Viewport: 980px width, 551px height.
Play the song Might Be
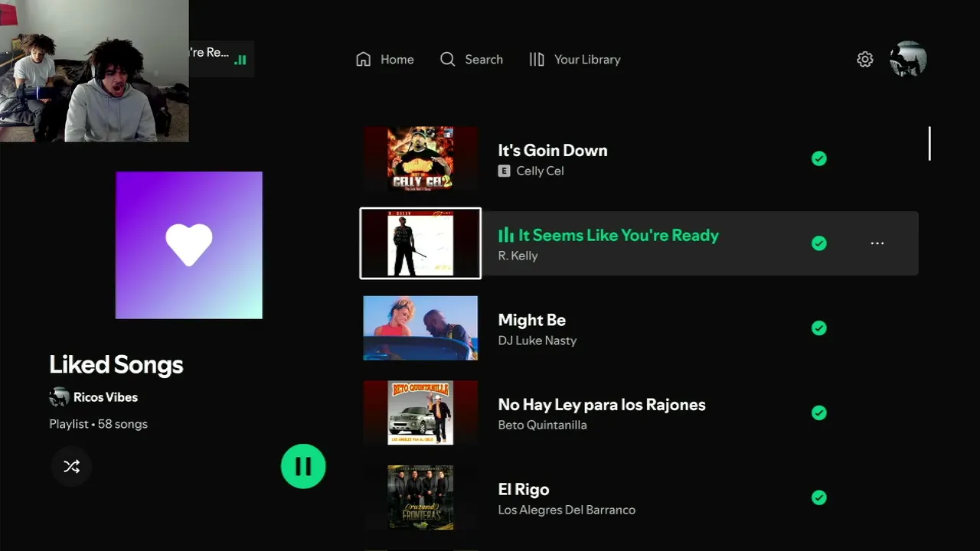532,320
